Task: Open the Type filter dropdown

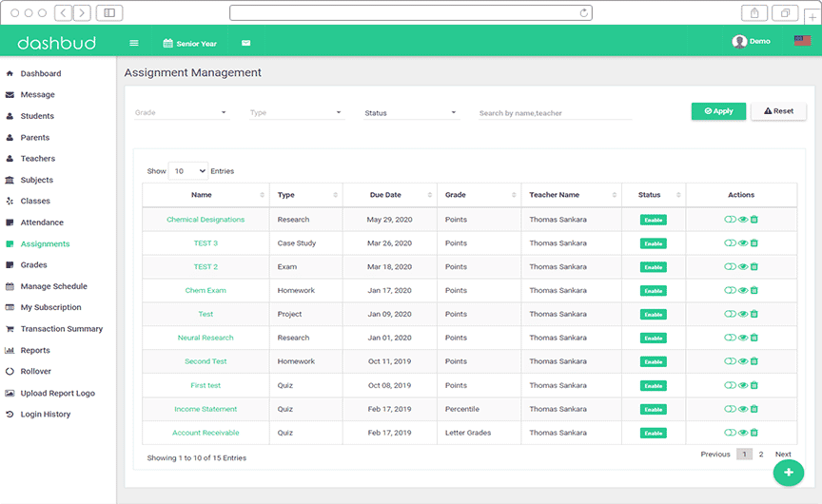Action: (x=296, y=113)
